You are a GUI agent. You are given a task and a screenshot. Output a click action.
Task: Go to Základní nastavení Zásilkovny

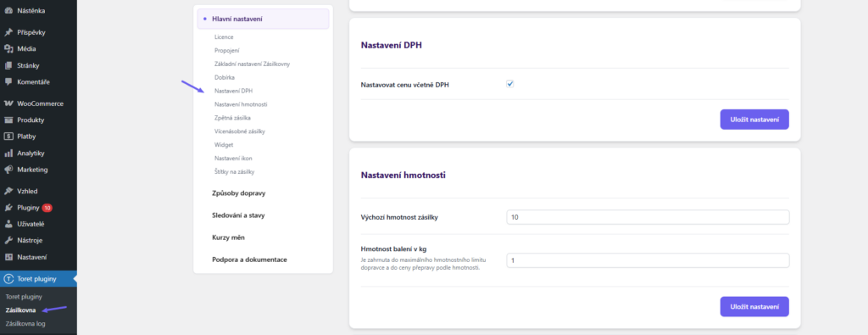(252, 64)
